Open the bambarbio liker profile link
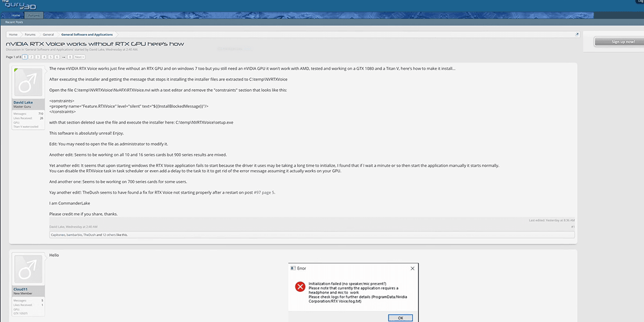644x322 pixels. tap(74, 235)
